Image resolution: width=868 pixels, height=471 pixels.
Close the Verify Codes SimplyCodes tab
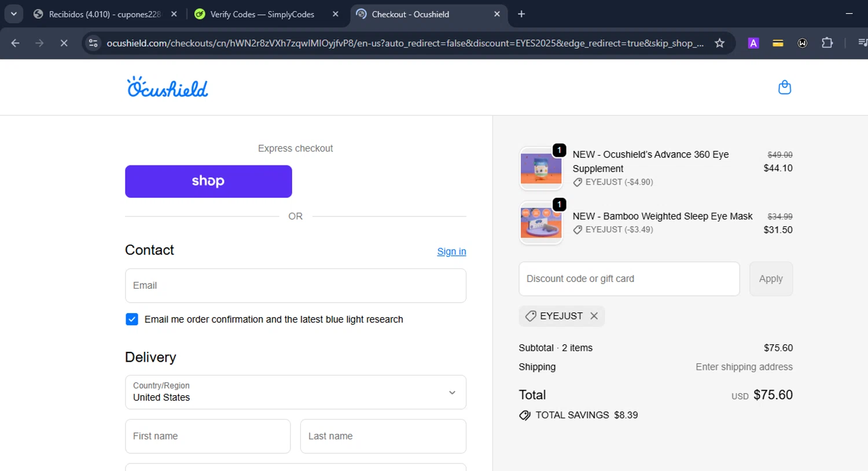coord(336,14)
